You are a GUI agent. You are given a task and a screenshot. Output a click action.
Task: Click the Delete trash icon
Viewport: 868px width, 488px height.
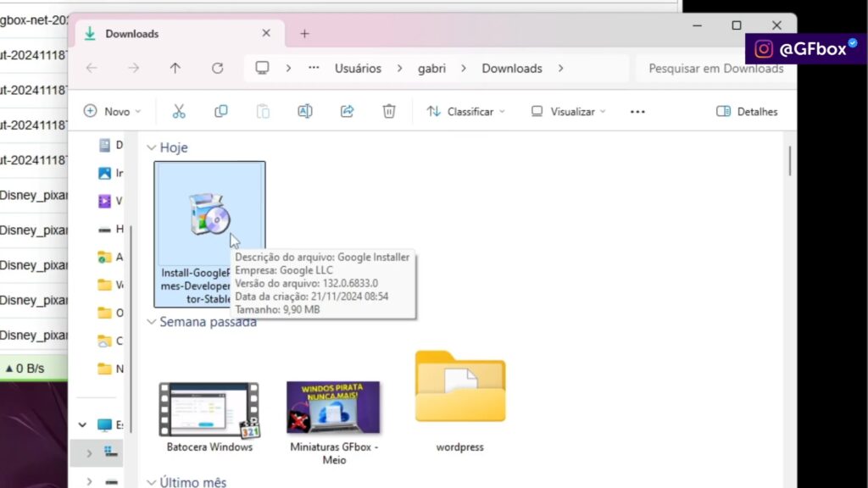389,112
